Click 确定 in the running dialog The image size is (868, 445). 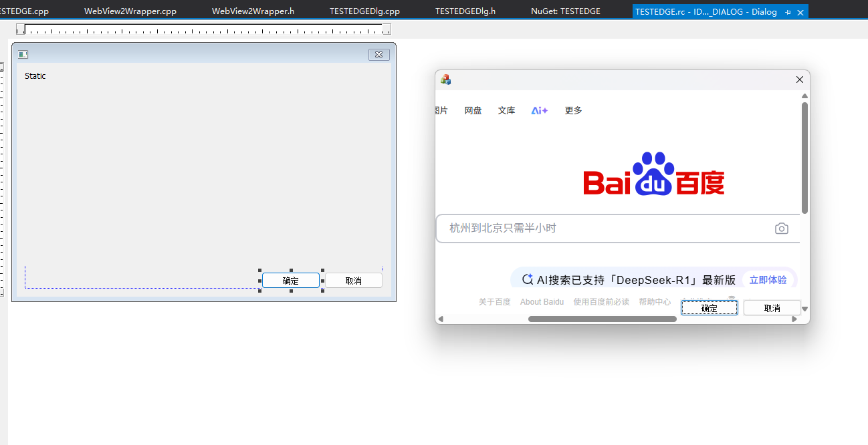tap(710, 308)
